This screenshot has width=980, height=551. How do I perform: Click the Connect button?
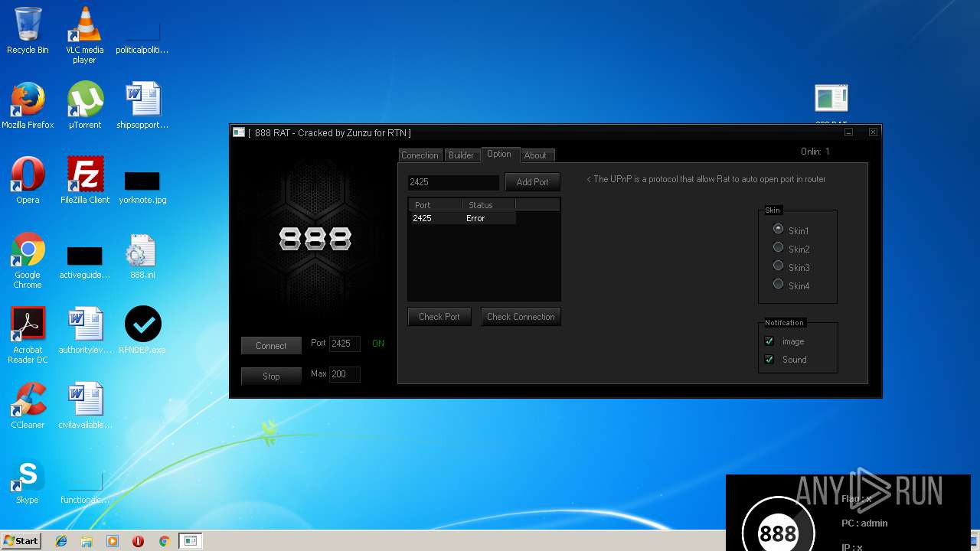point(271,346)
